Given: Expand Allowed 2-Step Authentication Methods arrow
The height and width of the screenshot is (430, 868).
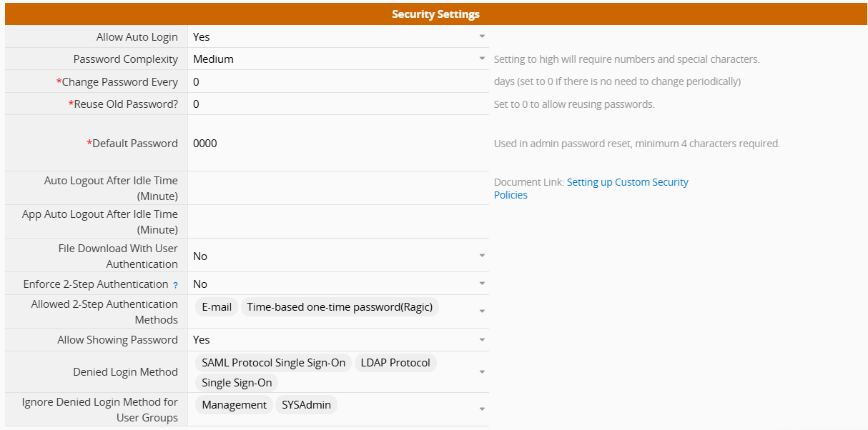Looking at the screenshot, I should click(482, 311).
